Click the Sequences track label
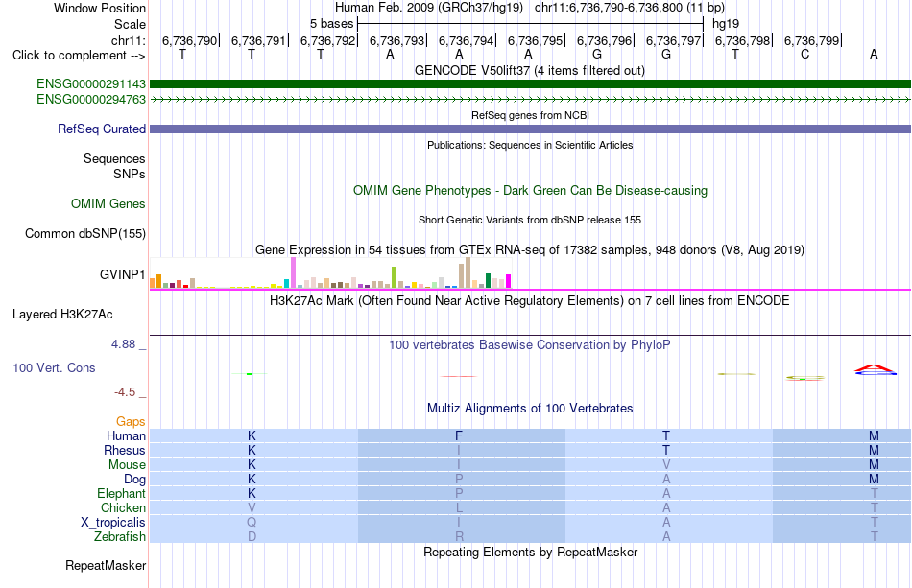 pos(114,158)
